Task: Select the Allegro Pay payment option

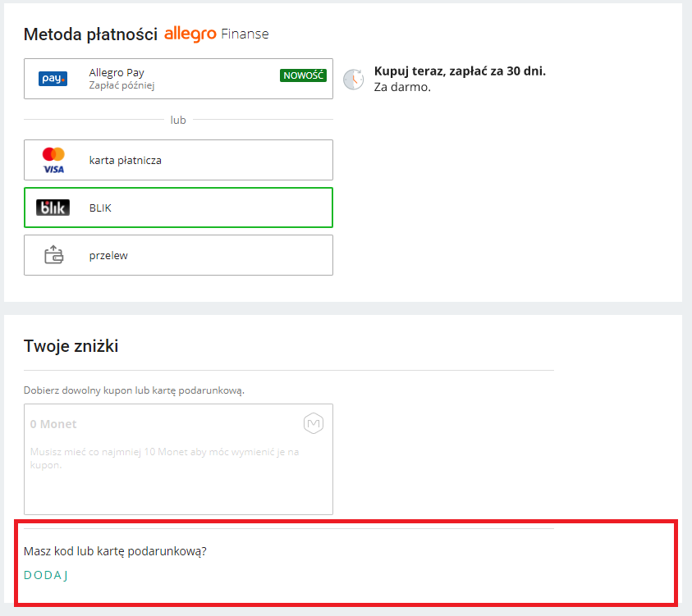Action: (x=178, y=79)
